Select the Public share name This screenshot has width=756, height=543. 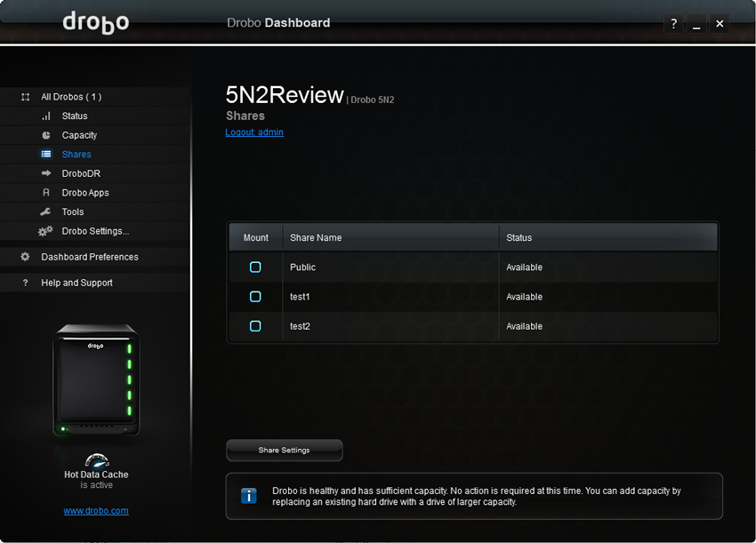302,268
